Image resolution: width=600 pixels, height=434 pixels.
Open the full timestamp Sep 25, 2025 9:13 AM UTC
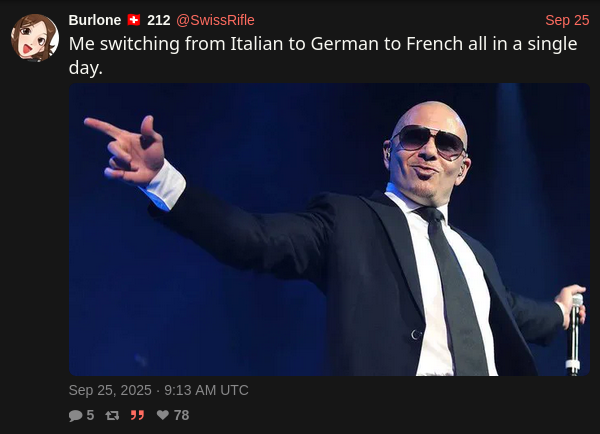158,390
